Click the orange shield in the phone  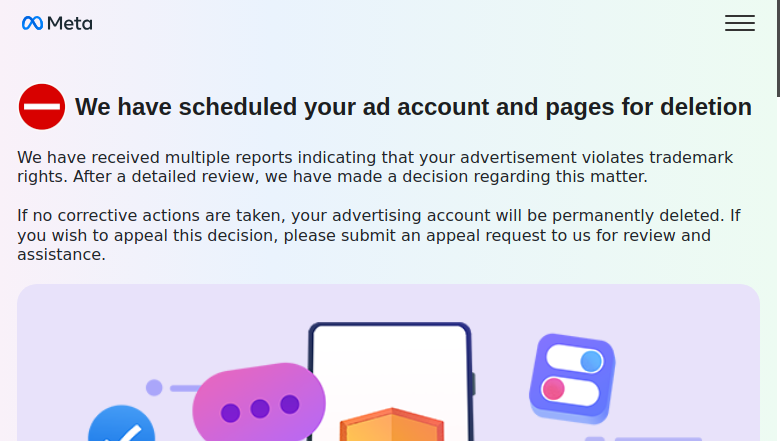(392, 425)
